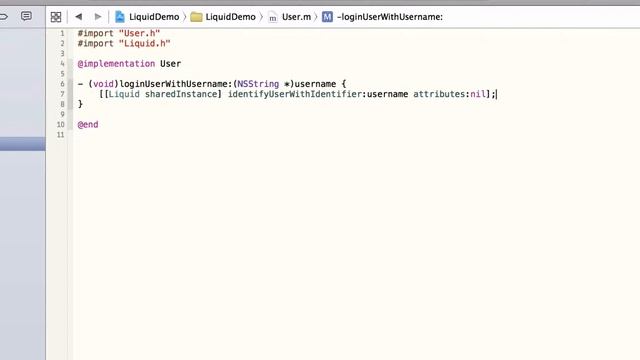Click line number 6 in gutter

click(62, 84)
